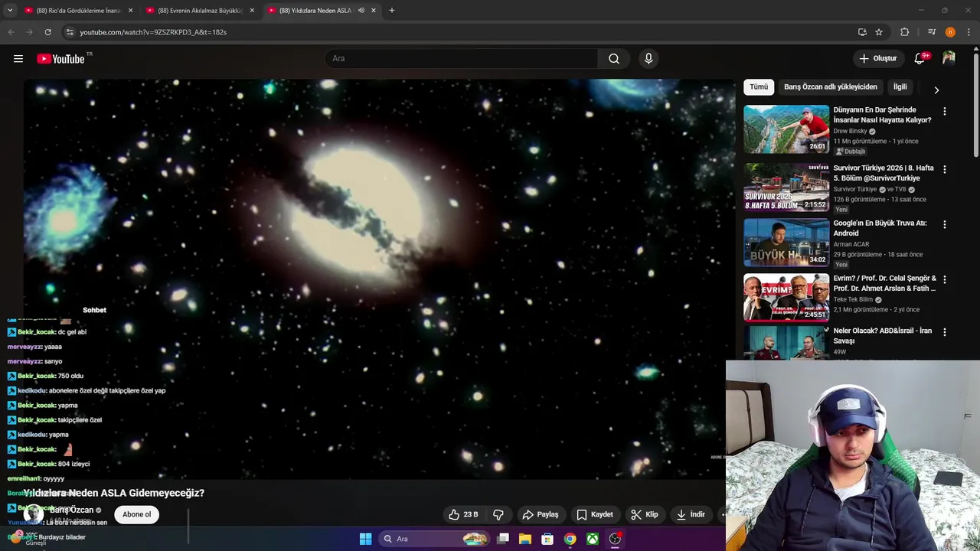Open the OBS Studio taskbar icon
Screen dimensions: 980x551
tap(615, 539)
